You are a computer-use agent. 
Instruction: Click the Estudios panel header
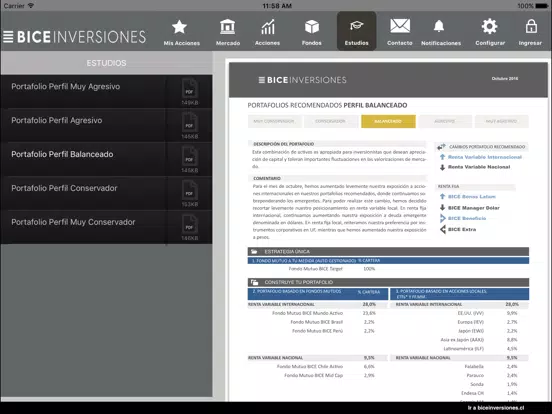click(106, 63)
